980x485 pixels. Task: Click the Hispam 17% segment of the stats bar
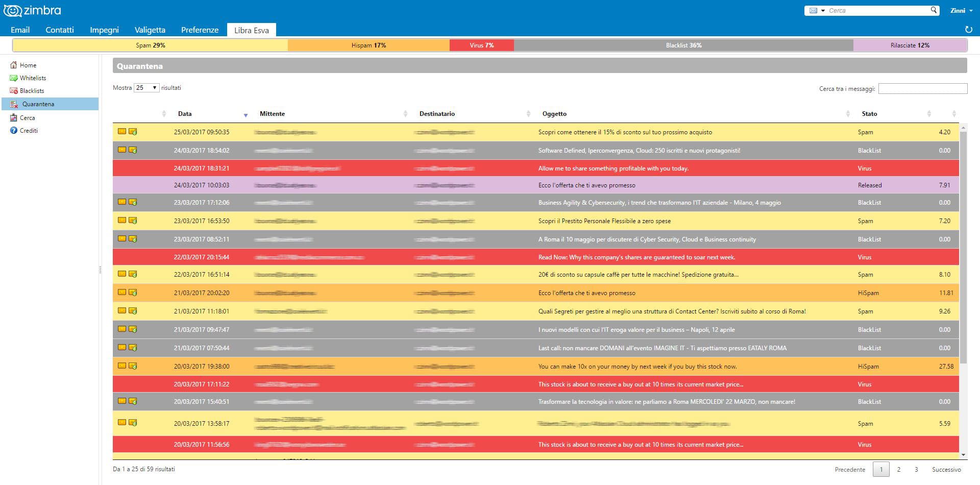pos(369,45)
